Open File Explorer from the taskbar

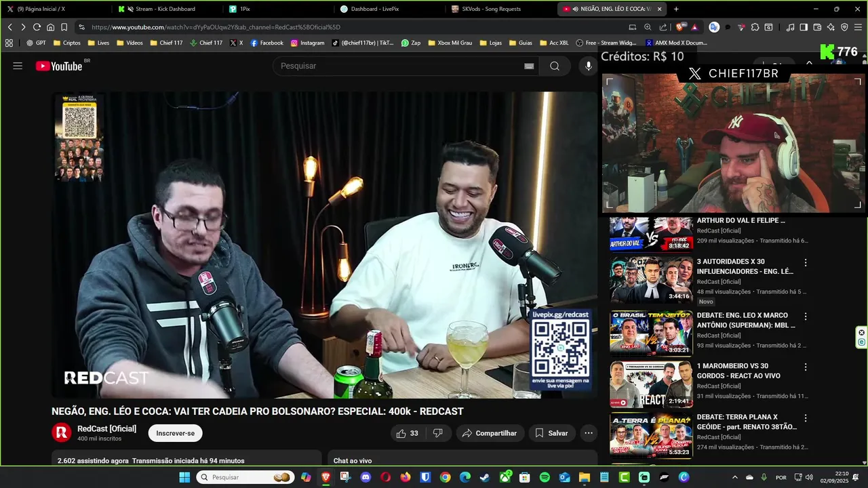tap(584, 477)
